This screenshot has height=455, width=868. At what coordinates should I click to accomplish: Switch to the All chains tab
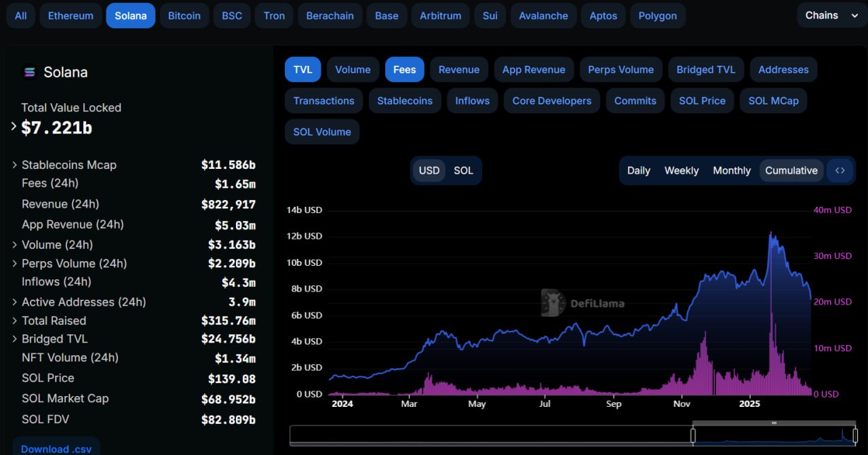click(x=21, y=16)
